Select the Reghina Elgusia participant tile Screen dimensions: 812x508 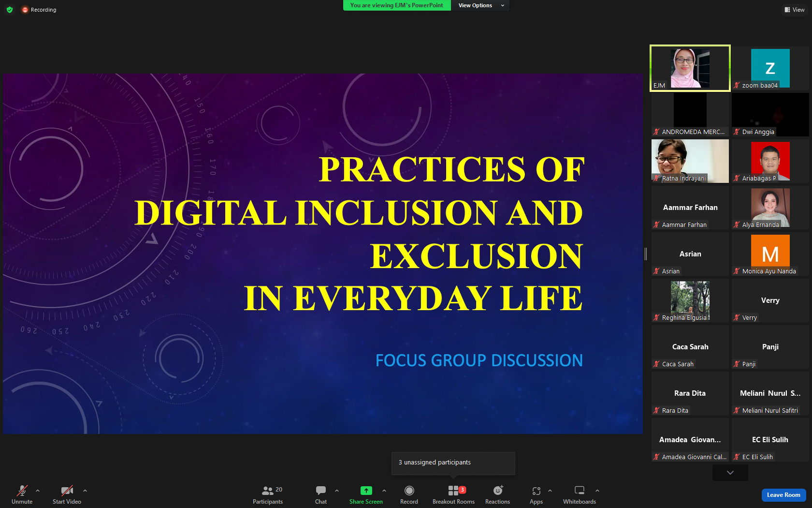(x=690, y=300)
